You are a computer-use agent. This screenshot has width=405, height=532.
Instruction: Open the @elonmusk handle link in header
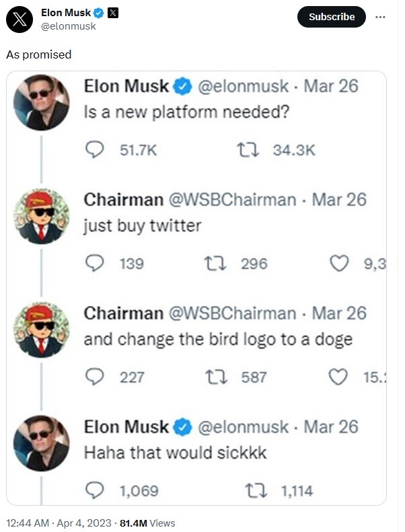coord(68,26)
